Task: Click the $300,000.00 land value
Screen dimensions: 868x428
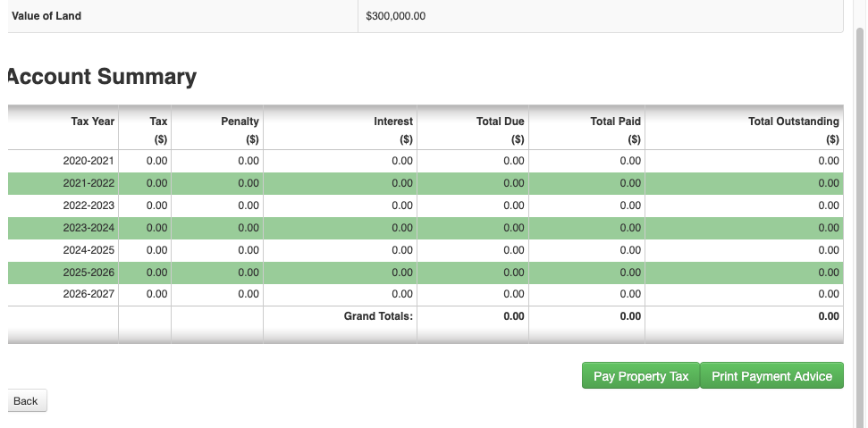Action: pos(396,16)
